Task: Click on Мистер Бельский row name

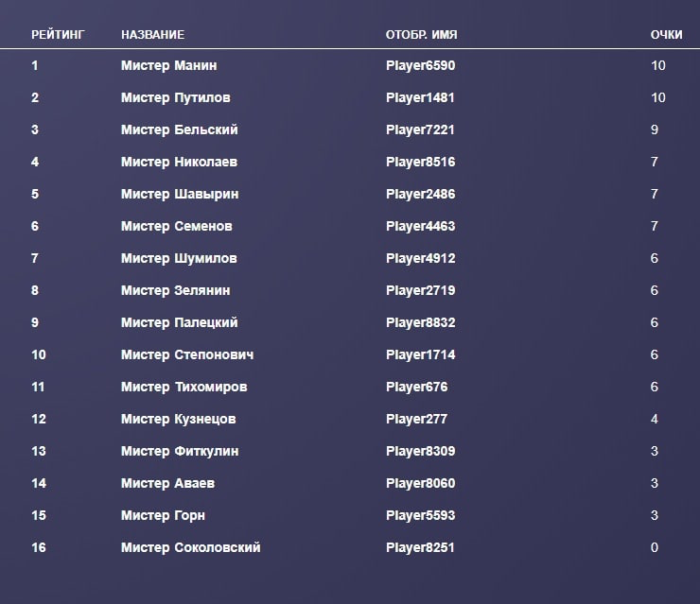Action: 179,130
